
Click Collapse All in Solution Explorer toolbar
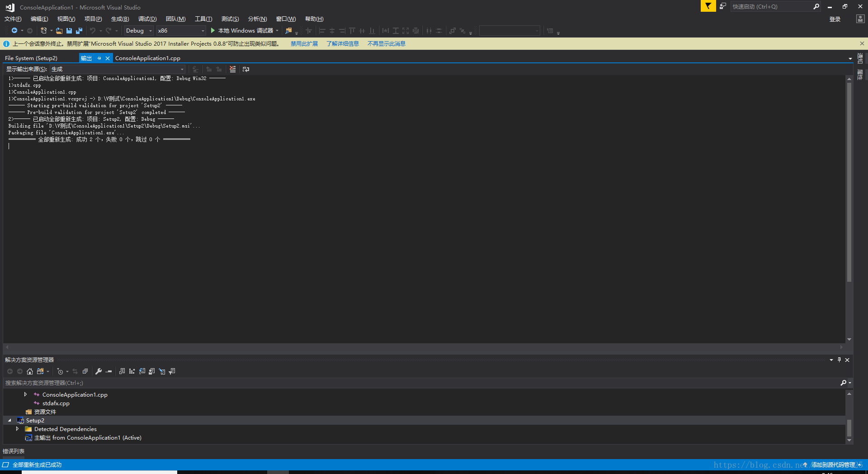pos(85,371)
